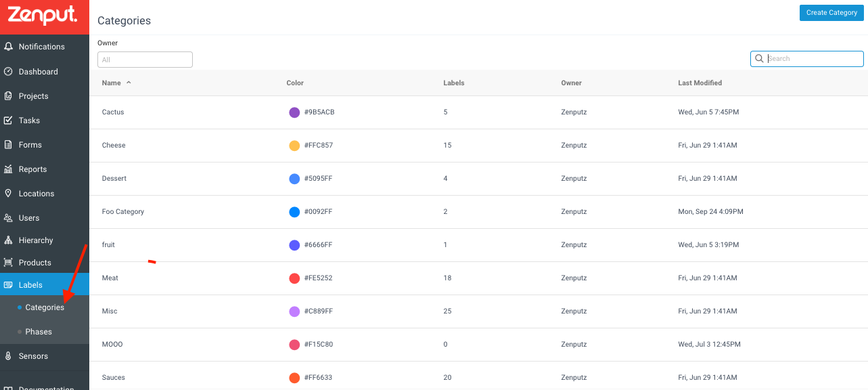868x390 pixels.
Task: Open the Reports menu item
Action: click(x=45, y=169)
